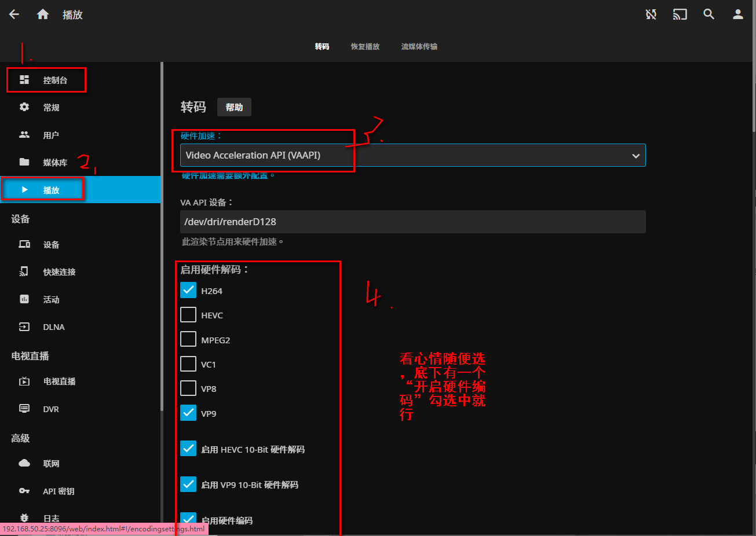Open 控制台 in the sidebar
Image resolution: width=756 pixels, height=536 pixels.
click(x=80, y=80)
